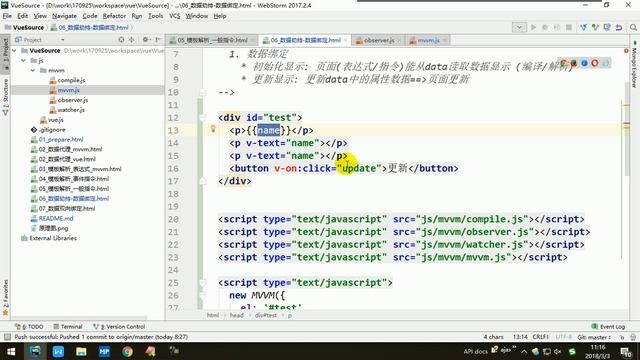Image resolution: width=640 pixels, height=360 pixels.
Task: Collapse the mvvm folder node
Action: pyautogui.click(x=33, y=70)
